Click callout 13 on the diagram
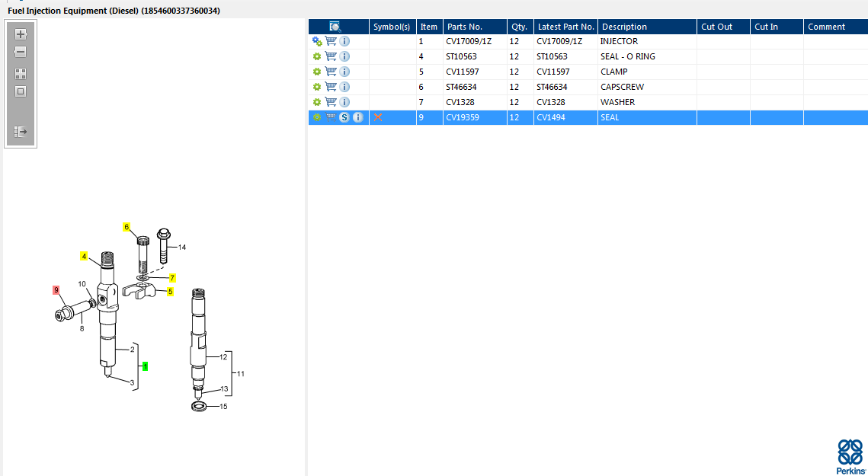Viewport: 868px width, 476px height. point(223,389)
